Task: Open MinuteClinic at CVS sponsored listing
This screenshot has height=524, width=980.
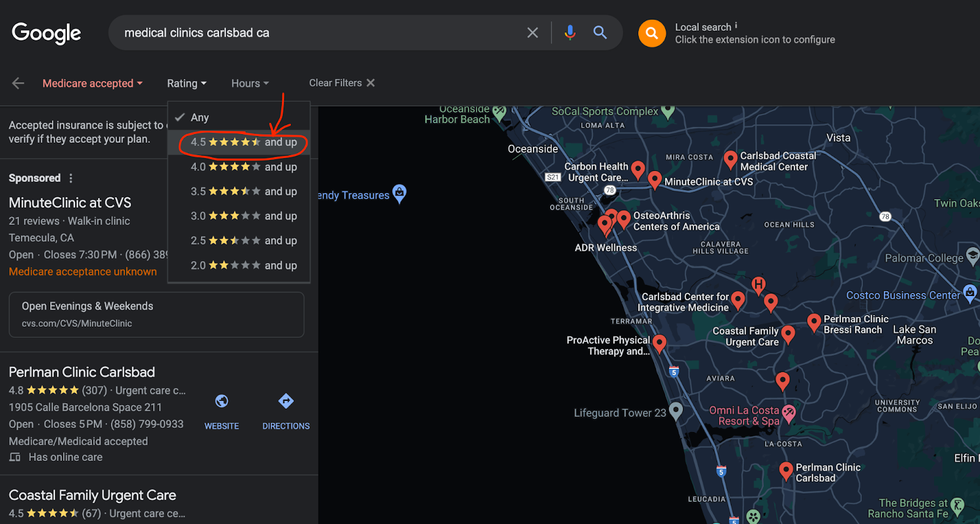Action: [70, 203]
